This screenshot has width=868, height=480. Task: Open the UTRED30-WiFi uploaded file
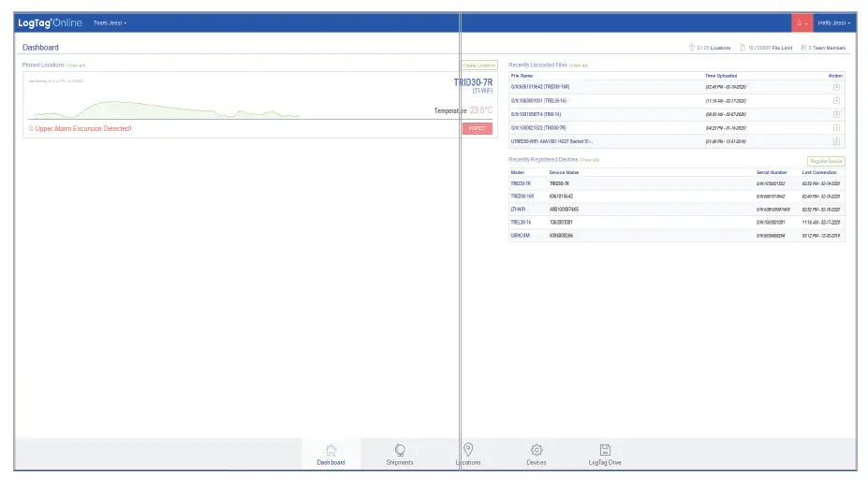(552, 141)
